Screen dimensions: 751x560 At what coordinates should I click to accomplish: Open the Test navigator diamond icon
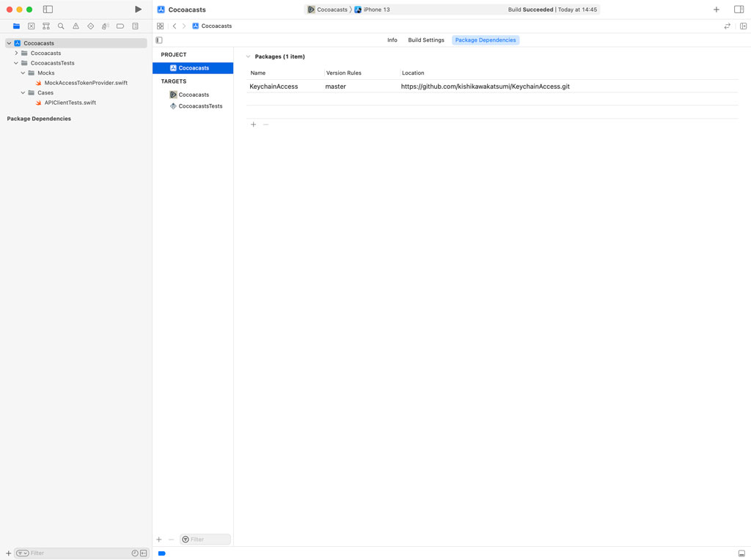tap(89, 26)
